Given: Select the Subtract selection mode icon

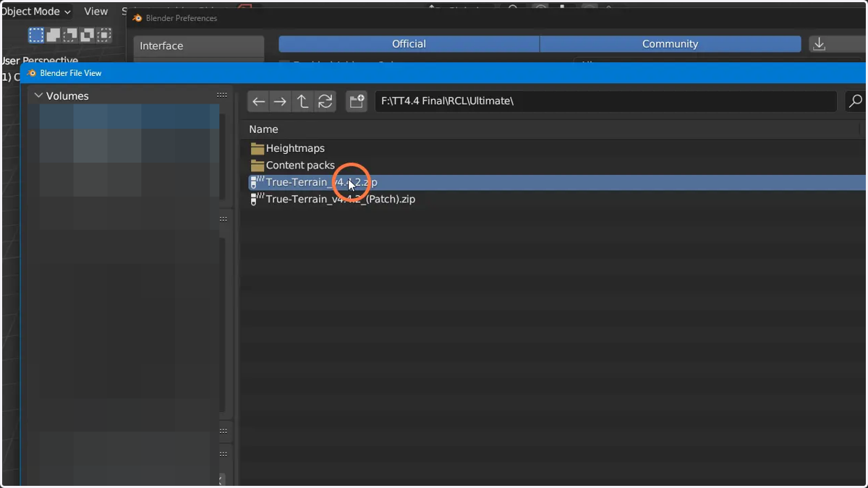Looking at the screenshot, I should click(70, 35).
